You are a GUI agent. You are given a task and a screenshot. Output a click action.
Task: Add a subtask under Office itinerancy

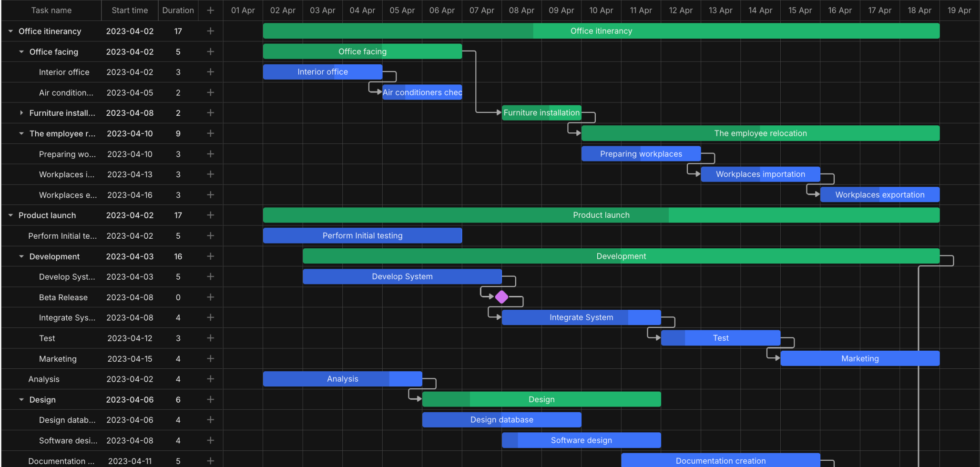point(210,31)
